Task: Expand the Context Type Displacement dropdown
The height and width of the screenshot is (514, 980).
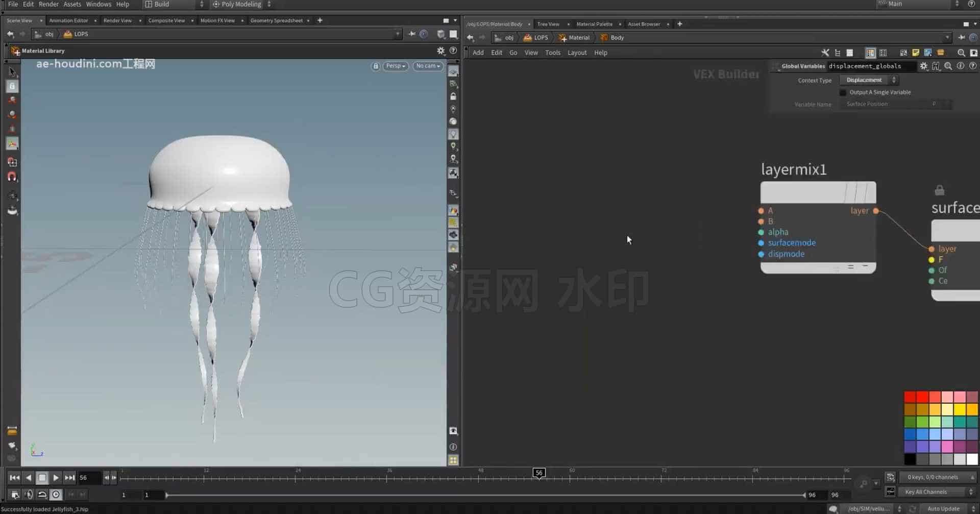Action: pos(870,80)
